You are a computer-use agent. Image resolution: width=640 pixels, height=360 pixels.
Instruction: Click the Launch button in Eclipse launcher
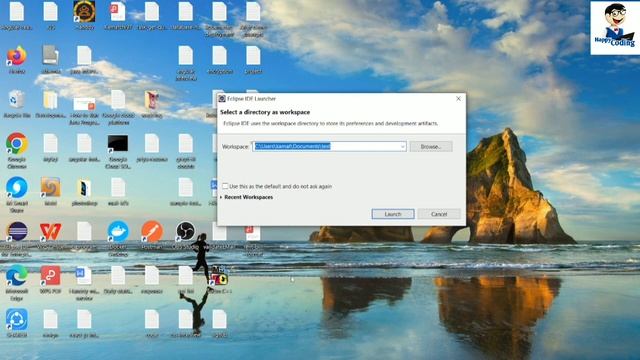coord(393,214)
